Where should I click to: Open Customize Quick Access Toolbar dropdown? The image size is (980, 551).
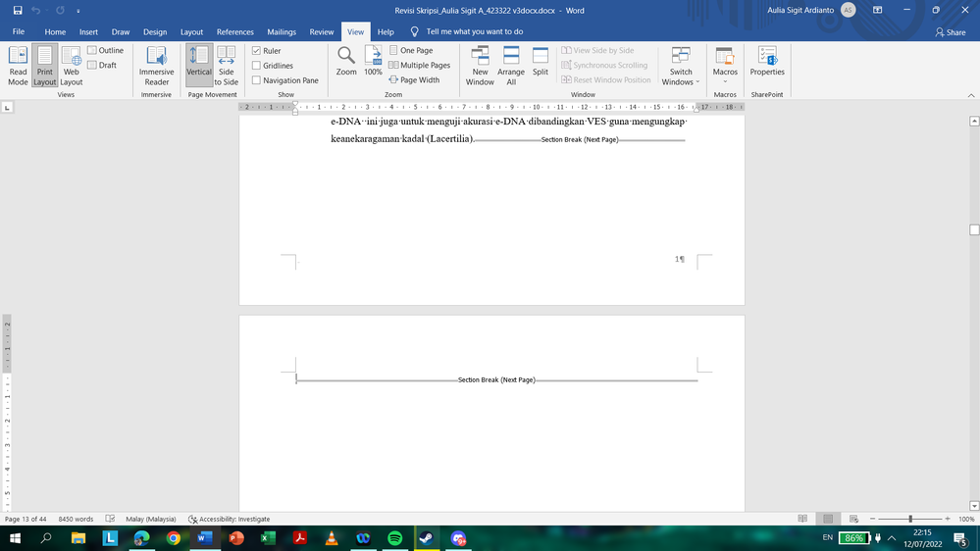click(x=78, y=11)
